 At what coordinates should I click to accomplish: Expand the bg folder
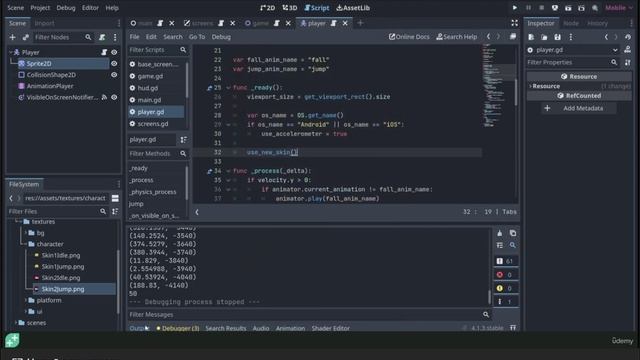pos(26,233)
